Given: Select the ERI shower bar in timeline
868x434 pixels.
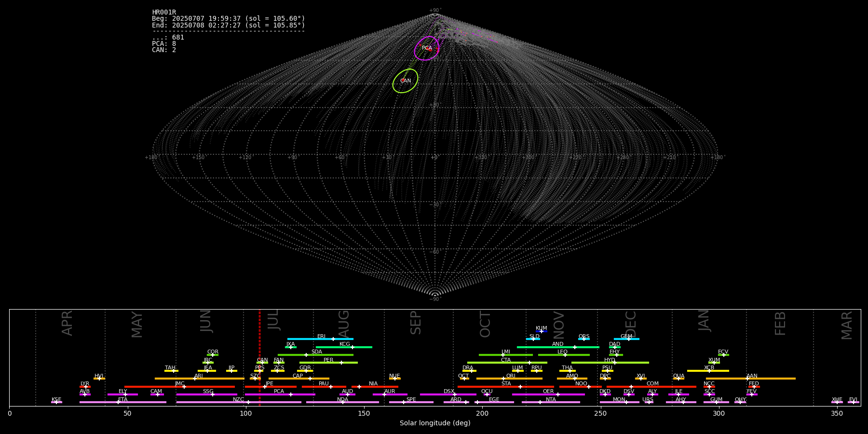Looking at the screenshot, I should 320,339.
